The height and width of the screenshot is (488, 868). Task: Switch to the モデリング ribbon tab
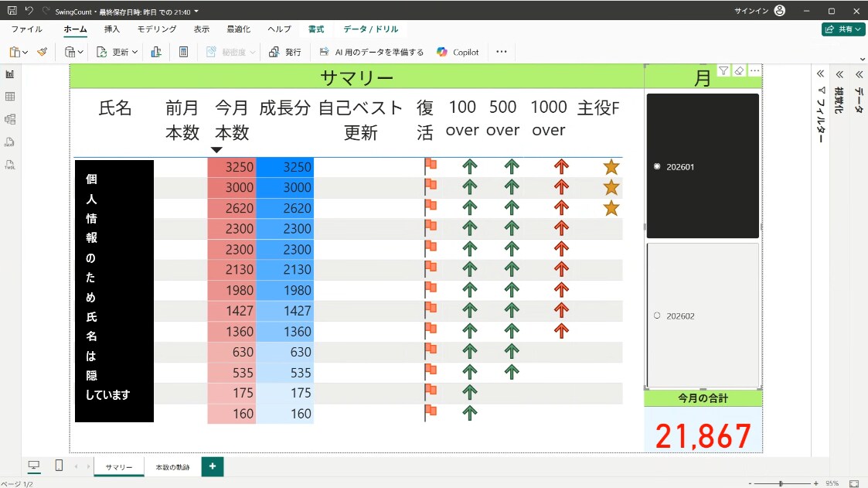click(157, 29)
